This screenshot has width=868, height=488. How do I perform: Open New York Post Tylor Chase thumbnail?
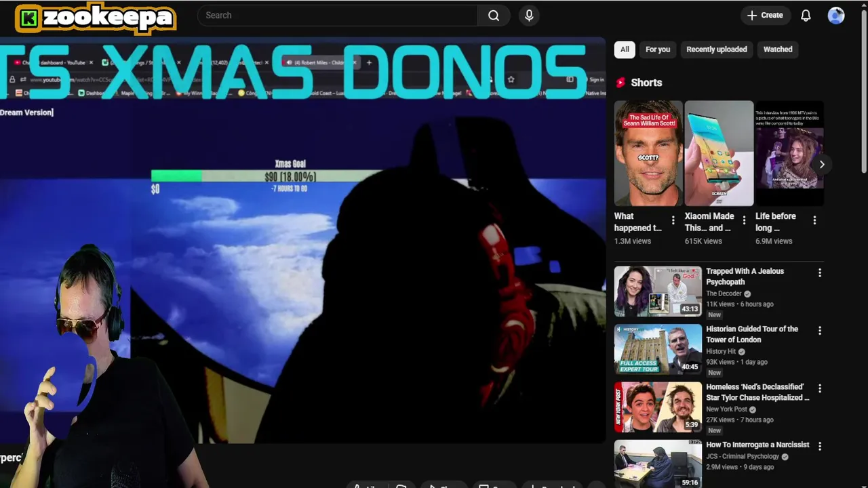[x=658, y=407]
